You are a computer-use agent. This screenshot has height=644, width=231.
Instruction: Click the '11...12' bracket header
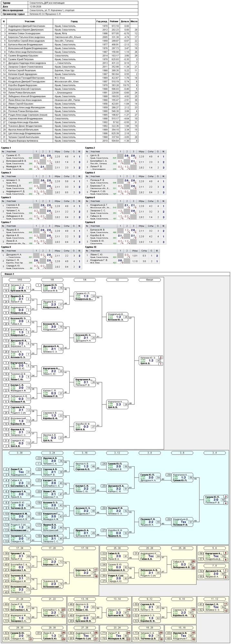[214, 599]
